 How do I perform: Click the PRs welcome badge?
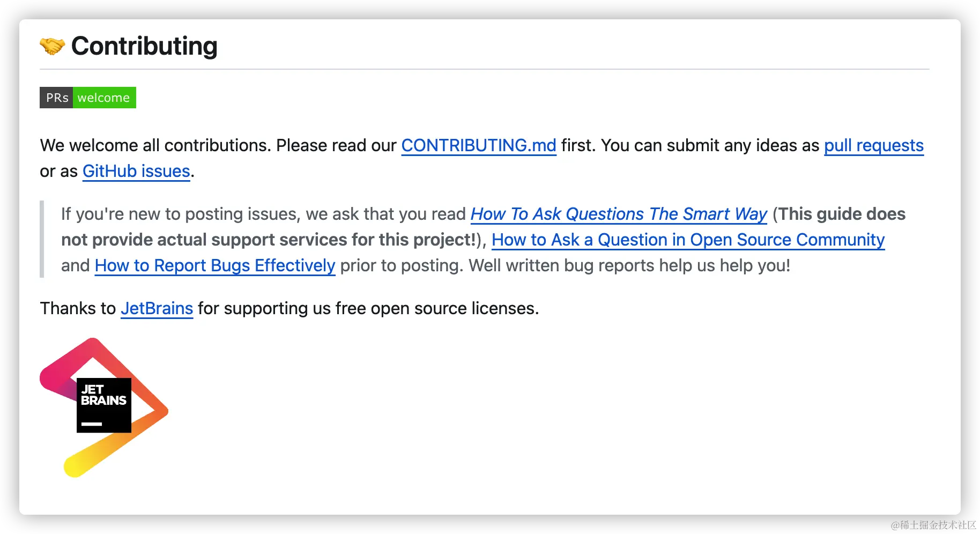88,98
